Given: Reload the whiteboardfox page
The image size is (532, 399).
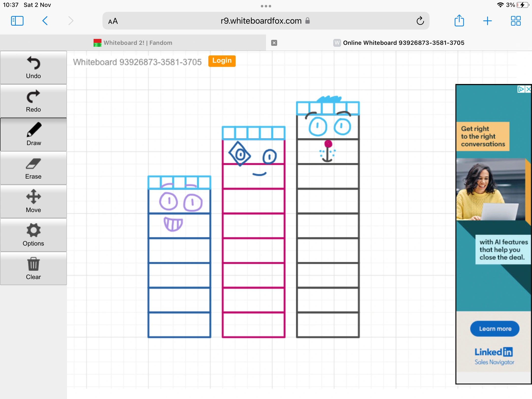Looking at the screenshot, I should click(420, 21).
